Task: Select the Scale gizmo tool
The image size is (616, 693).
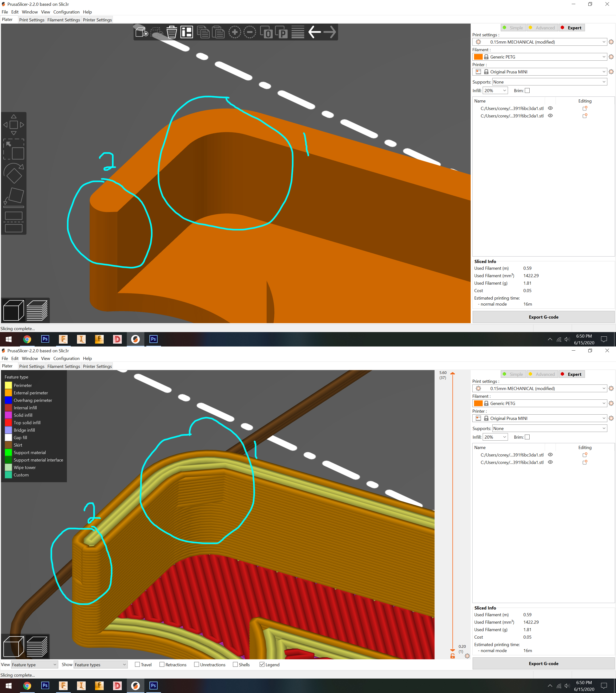Action: pos(13,149)
